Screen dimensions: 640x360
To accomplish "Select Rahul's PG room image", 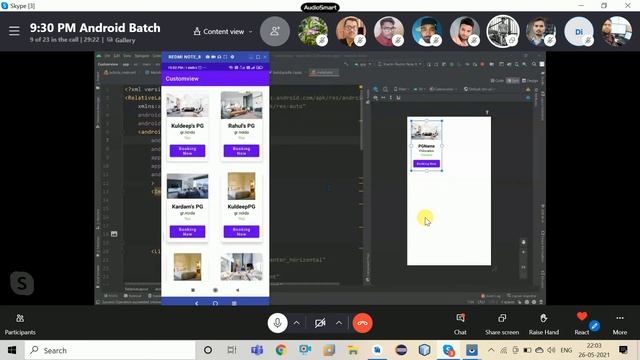I will 241,105.
